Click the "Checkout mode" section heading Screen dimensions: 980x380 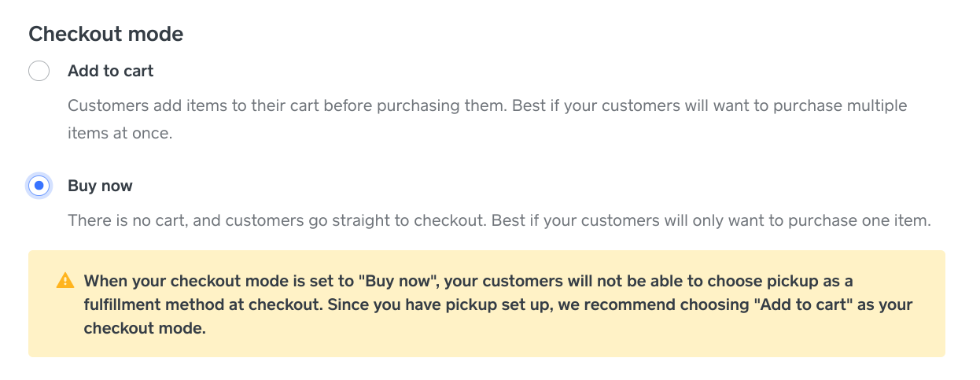[105, 34]
